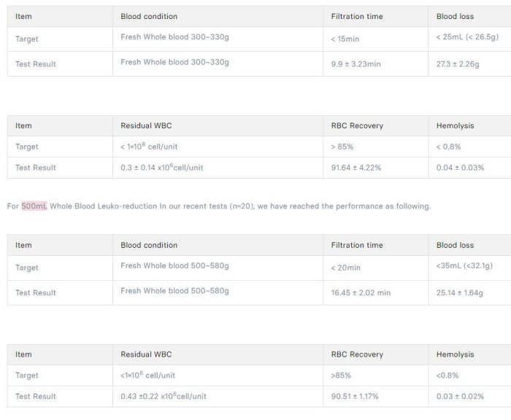511x420 pixels.
Task: Click the Filtration time header in the top table
Action: (356, 16)
